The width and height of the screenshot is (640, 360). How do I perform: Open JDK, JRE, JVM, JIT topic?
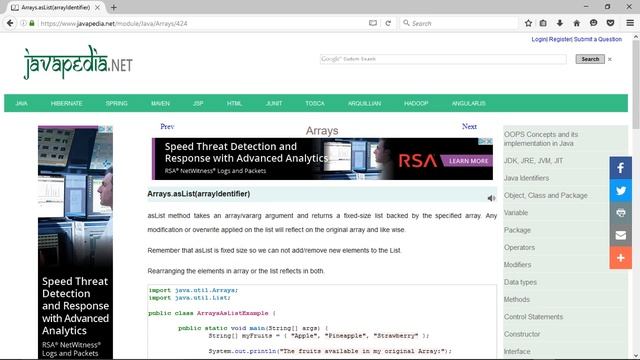(533, 161)
